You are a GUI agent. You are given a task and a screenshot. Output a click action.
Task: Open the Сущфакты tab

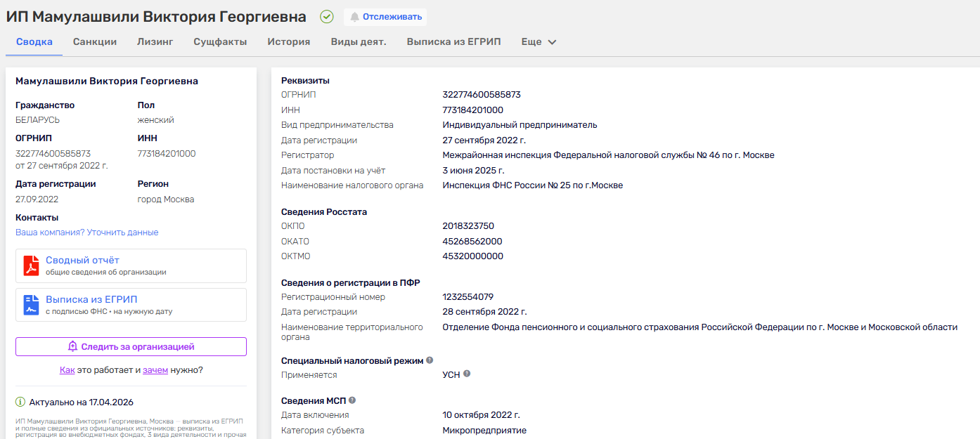coord(220,41)
